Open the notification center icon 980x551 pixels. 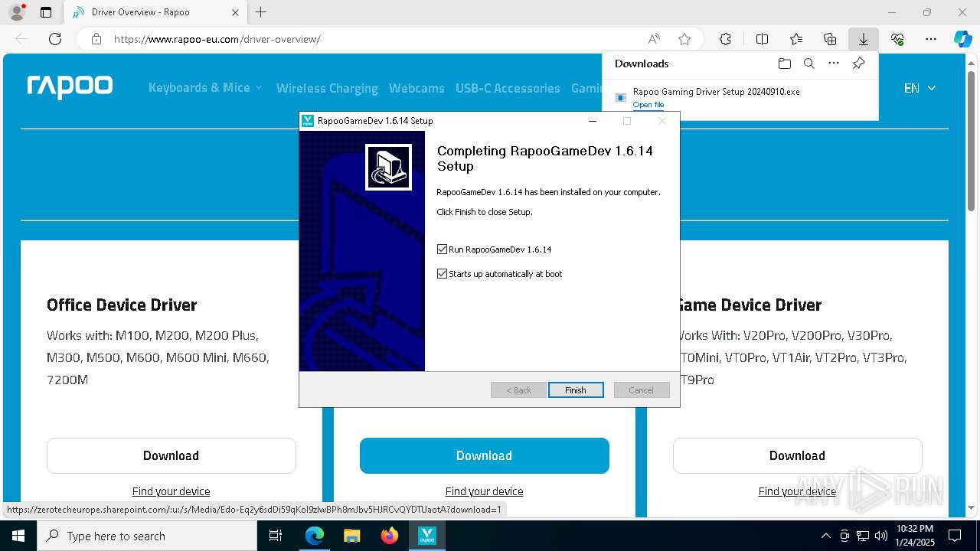click(x=955, y=536)
